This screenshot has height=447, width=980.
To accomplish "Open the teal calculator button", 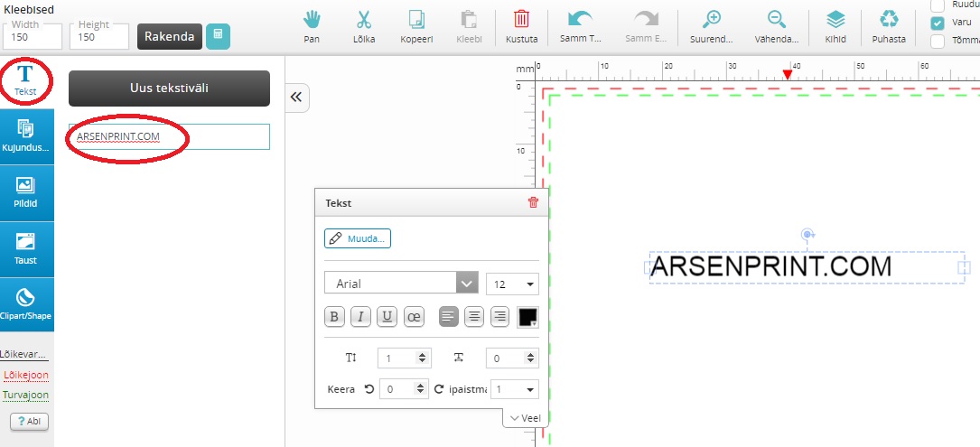I will point(218,36).
